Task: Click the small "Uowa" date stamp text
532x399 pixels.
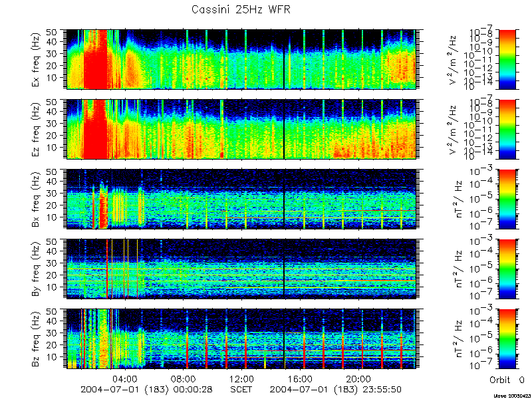Action: (513, 396)
